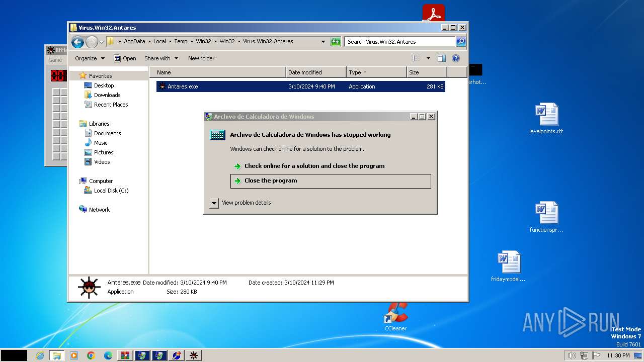Open Explorer help icon
Image resolution: width=644 pixels, height=362 pixels.
coord(456,58)
